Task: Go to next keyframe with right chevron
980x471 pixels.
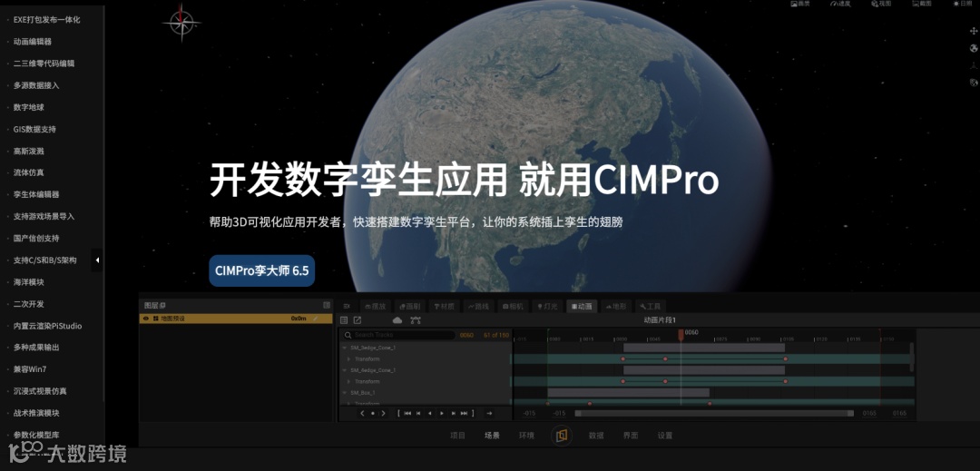Action: pyautogui.click(x=383, y=413)
